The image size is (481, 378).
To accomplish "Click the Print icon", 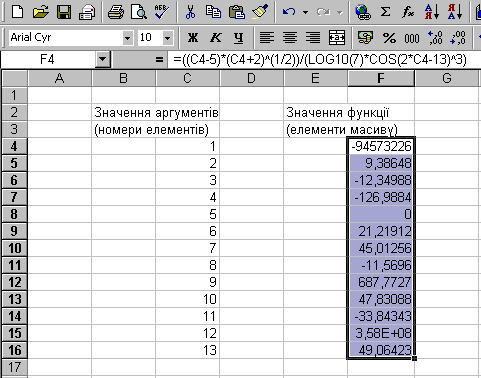I will point(116,12).
